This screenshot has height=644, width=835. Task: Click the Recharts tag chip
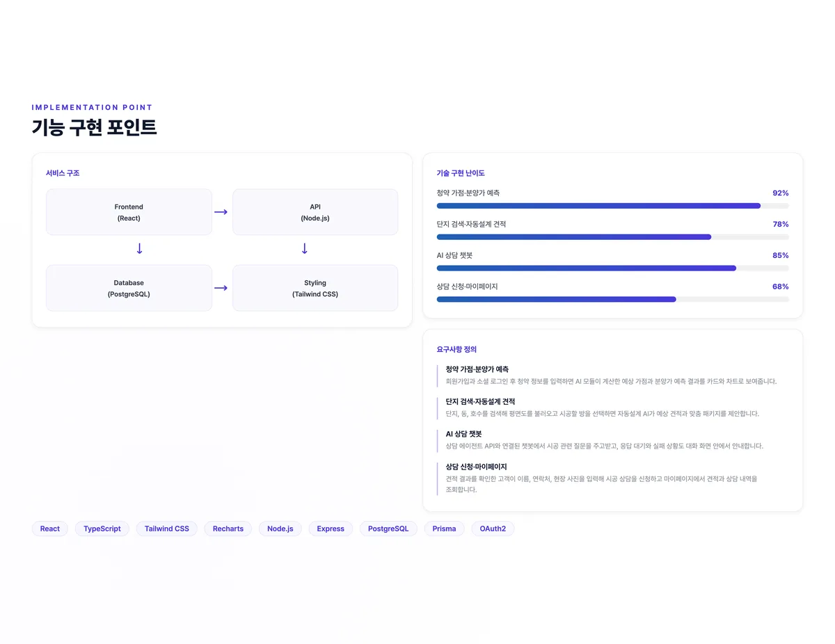(228, 529)
